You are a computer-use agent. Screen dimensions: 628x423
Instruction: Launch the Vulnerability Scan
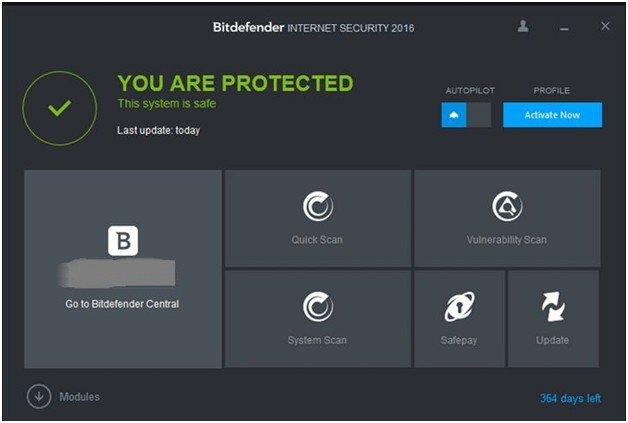507,218
